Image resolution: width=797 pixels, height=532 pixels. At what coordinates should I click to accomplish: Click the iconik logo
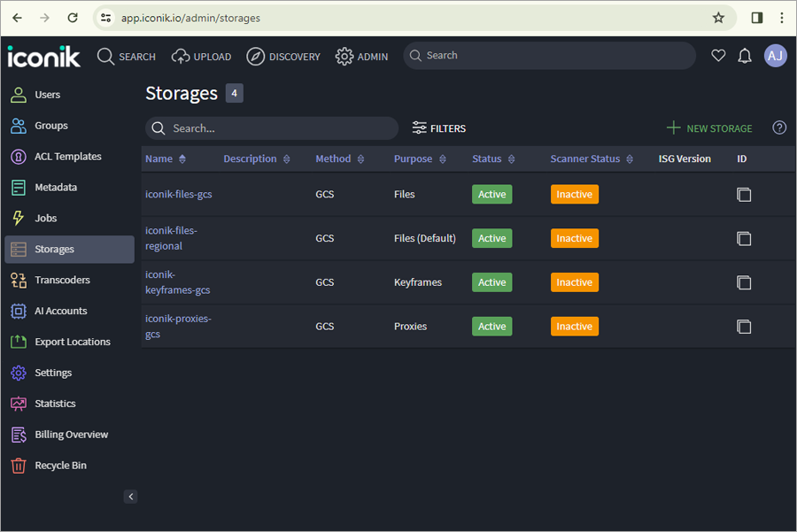click(x=43, y=57)
